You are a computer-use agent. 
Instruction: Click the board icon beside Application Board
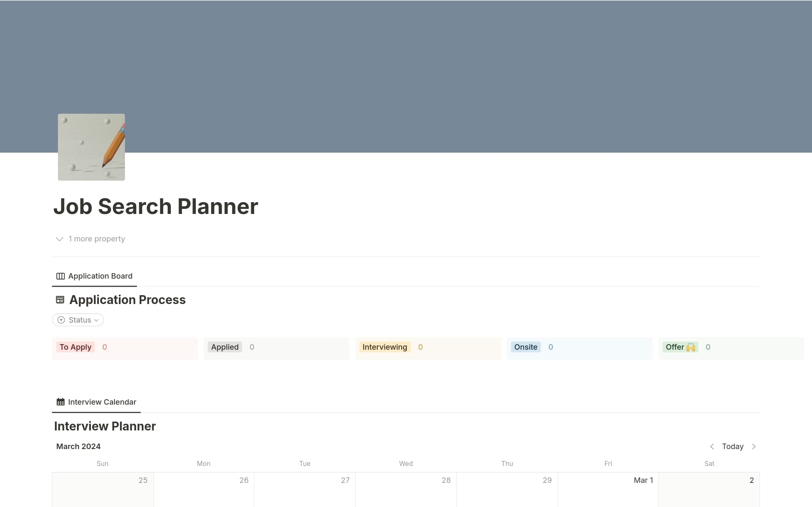click(x=60, y=276)
